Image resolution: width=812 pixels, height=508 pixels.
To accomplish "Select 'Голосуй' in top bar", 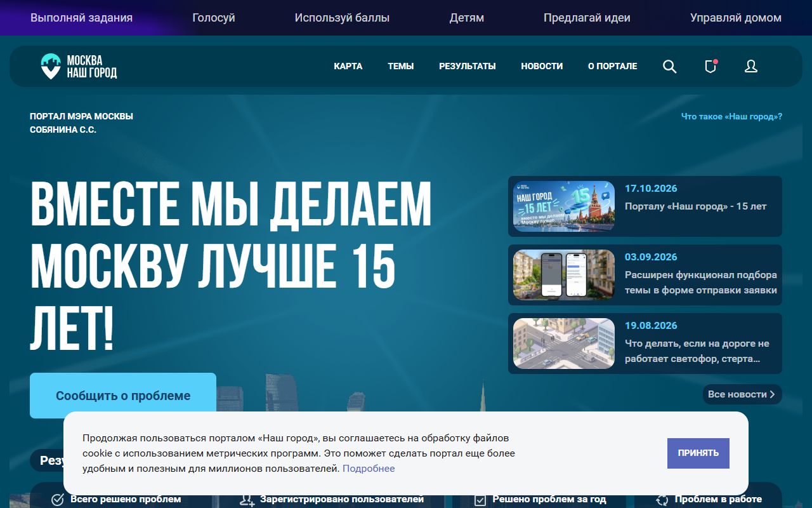I will (214, 18).
